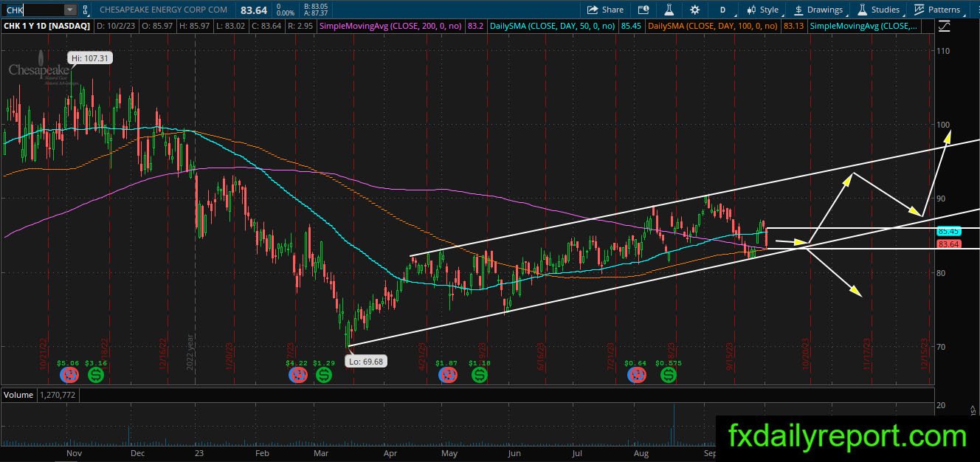Click the dividend icon under $3.16
Viewport: 980px width, 462px height.
click(96, 375)
